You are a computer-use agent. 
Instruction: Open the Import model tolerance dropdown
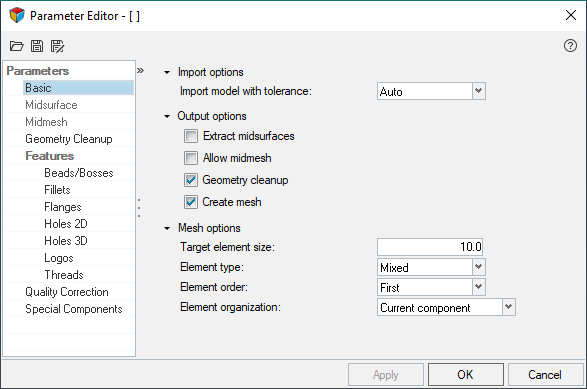tap(431, 91)
